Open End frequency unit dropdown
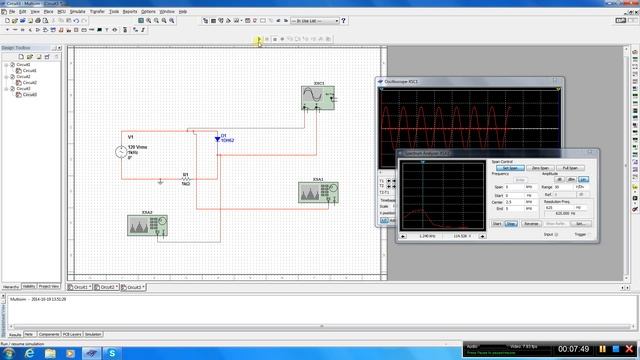The width and height of the screenshot is (640, 360). (530, 209)
